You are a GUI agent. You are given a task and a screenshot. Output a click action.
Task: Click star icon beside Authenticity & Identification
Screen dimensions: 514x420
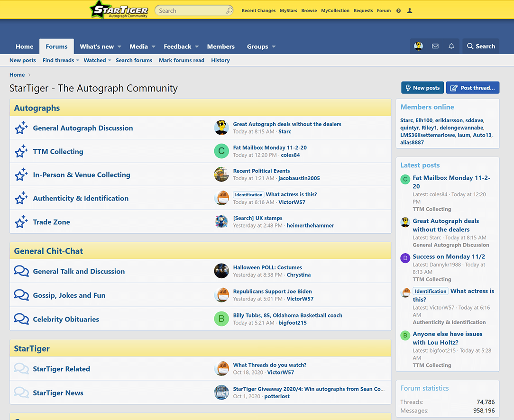[x=21, y=198]
